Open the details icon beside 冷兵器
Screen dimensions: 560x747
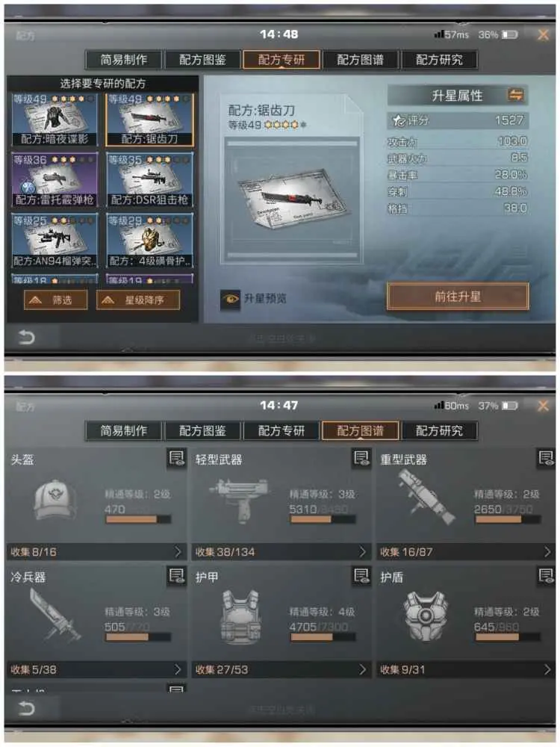click(x=177, y=575)
